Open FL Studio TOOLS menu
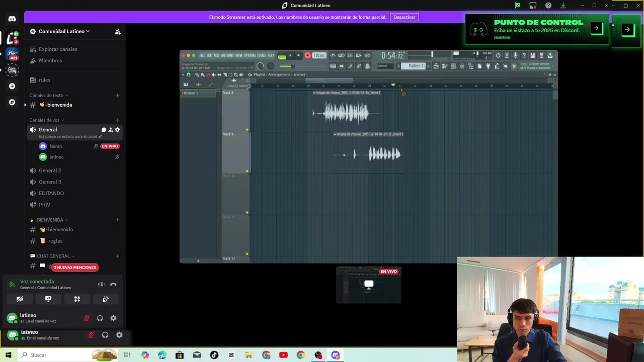 pyautogui.click(x=261, y=55)
